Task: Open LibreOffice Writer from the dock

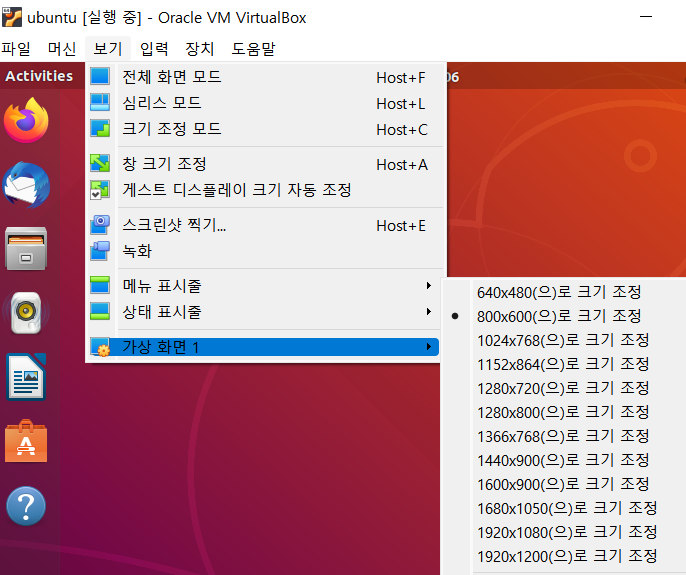Action: [x=26, y=377]
